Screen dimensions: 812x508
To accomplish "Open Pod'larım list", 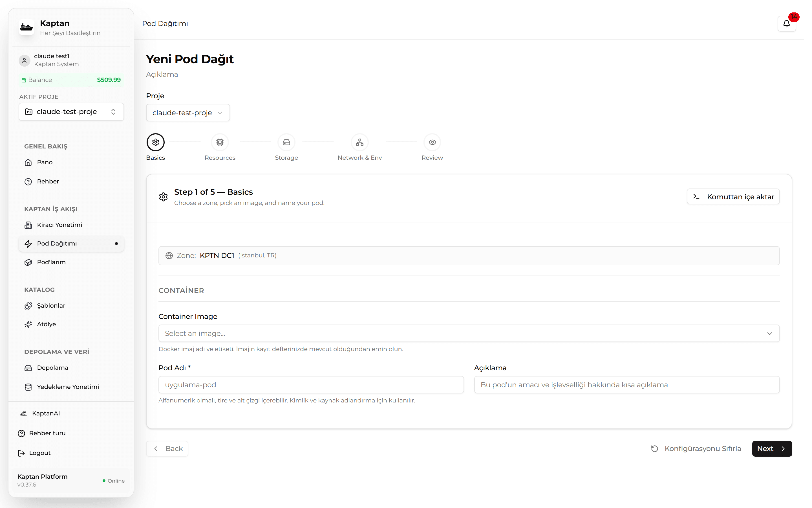I will [x=71, y=262].
